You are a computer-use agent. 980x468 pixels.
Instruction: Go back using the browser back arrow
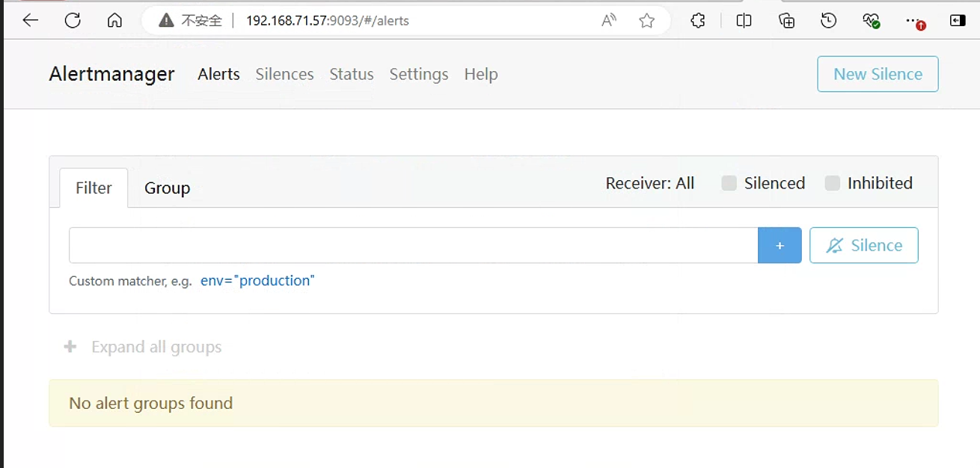[31, 20]
